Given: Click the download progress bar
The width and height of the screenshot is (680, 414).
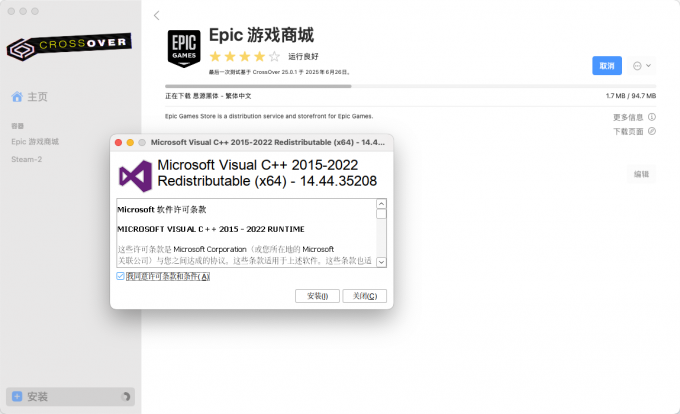Looking at the screenshot, I should tap(410, 86).
